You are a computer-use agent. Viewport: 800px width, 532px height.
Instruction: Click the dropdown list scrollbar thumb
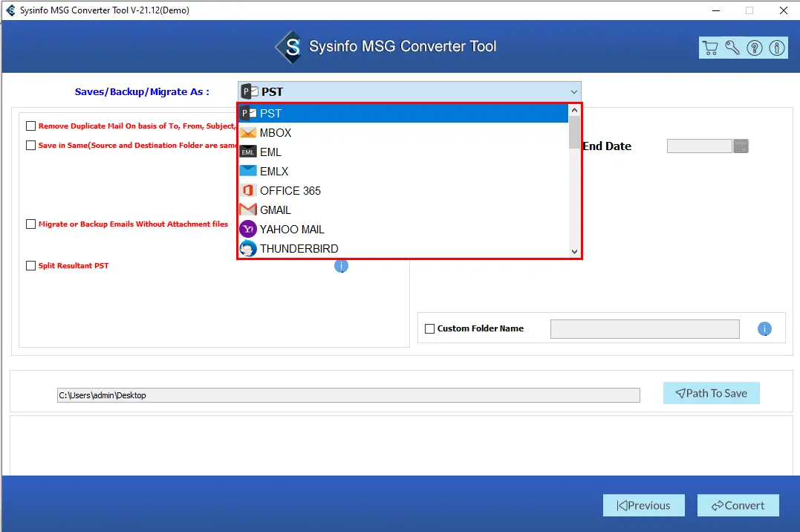[574, 132]
